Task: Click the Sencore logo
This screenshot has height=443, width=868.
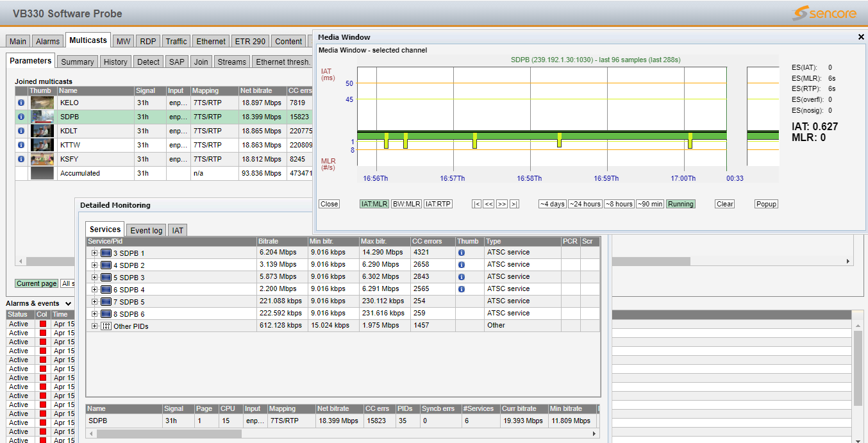Action: (824, 13)
